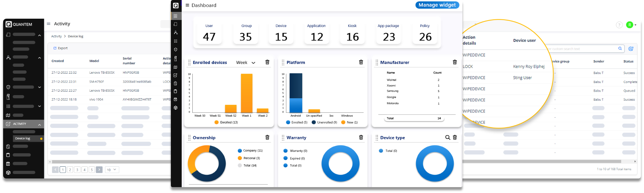
Task: Click the search icon in Device type widget
Action: click(447, 138)
